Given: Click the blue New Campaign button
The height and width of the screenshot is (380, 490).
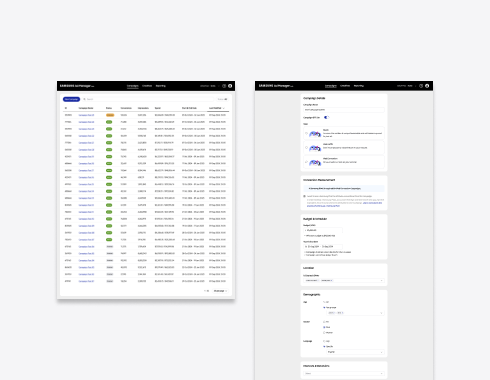Looking at the screenshot, I should coord(71,99).
